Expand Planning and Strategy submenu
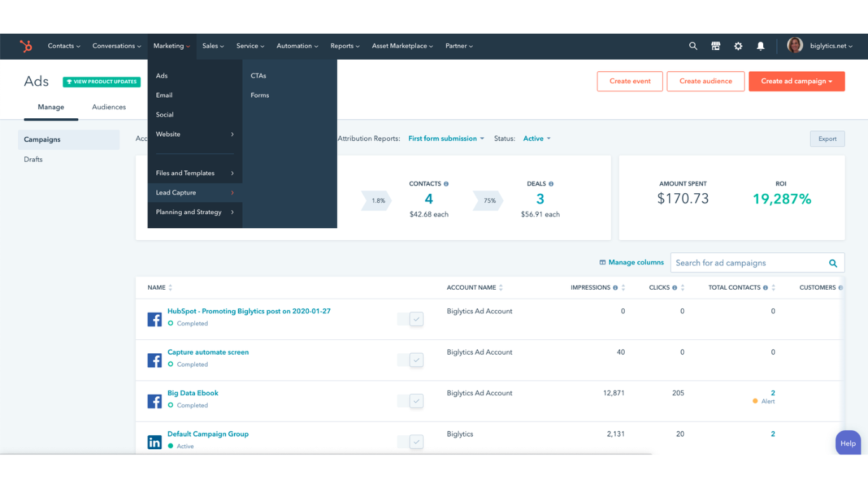Screen dimensions: 868x488 click(194, 212)
